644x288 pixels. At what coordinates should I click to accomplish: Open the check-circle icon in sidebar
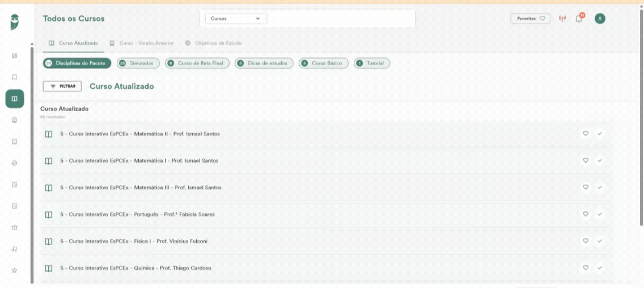[14, 163]
